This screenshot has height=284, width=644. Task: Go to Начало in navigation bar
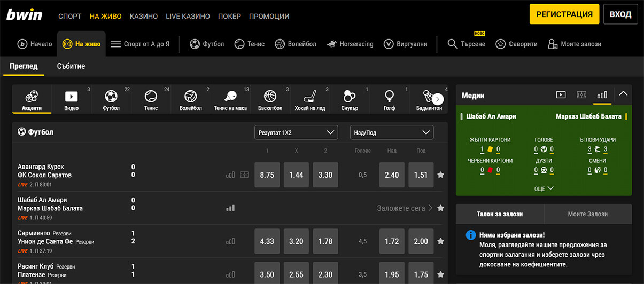tap(35, 44)
